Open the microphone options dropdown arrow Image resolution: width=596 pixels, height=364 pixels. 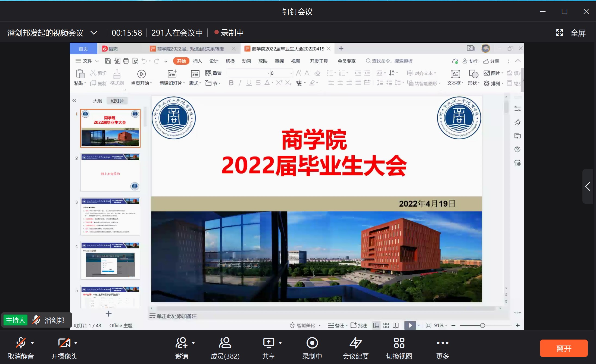[32, 343]
